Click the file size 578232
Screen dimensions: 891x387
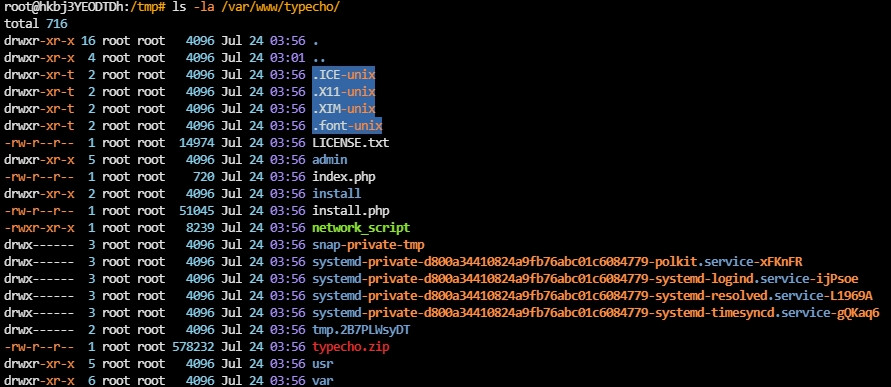(193, 347)
